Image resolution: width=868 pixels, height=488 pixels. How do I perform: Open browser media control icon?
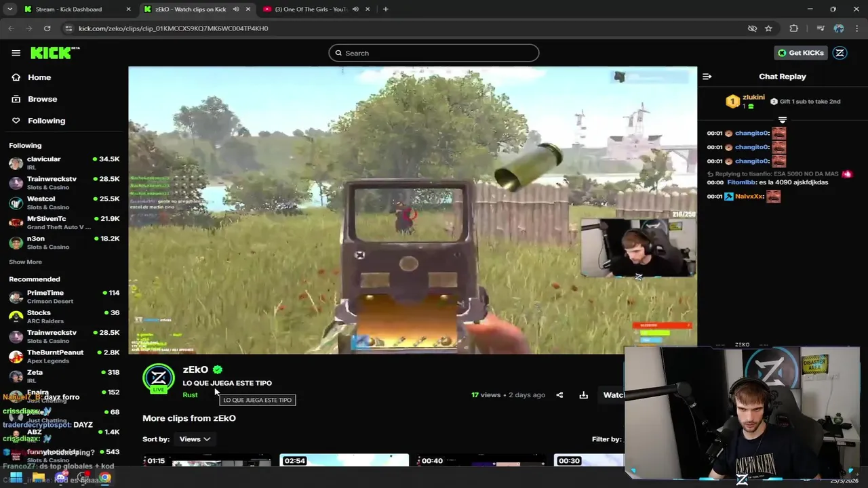tap(821, 28)
